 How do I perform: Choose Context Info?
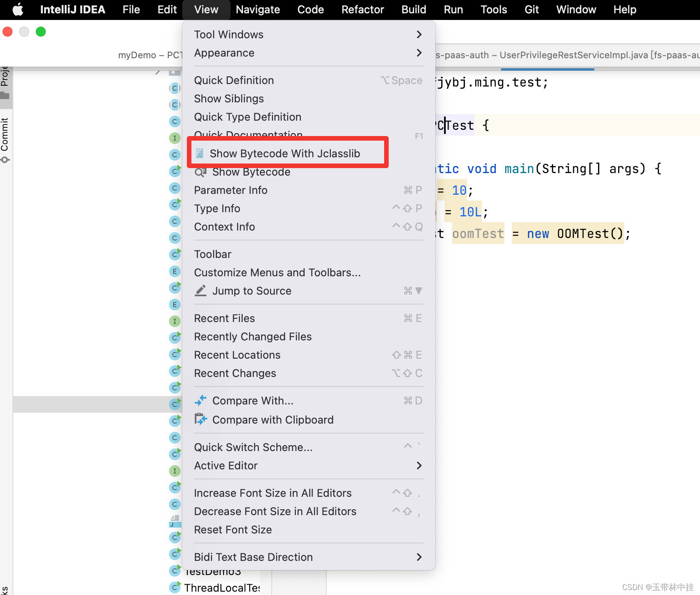[308, 227]
